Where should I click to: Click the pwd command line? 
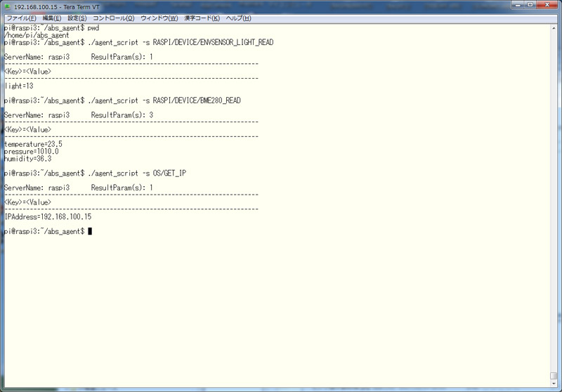(52, 28)
